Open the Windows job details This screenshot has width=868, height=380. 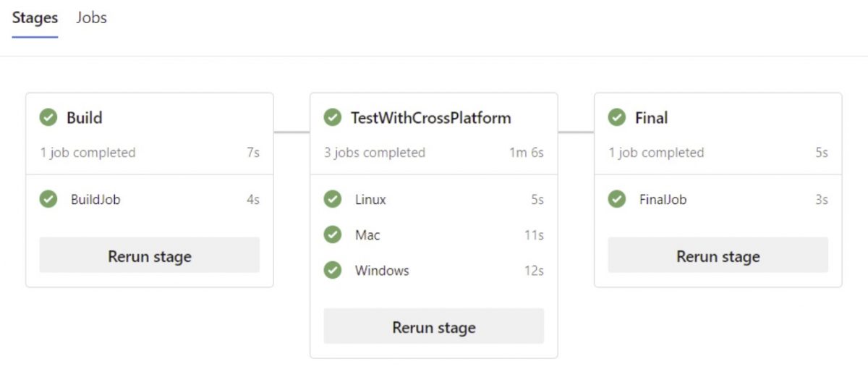coord(434,270)
